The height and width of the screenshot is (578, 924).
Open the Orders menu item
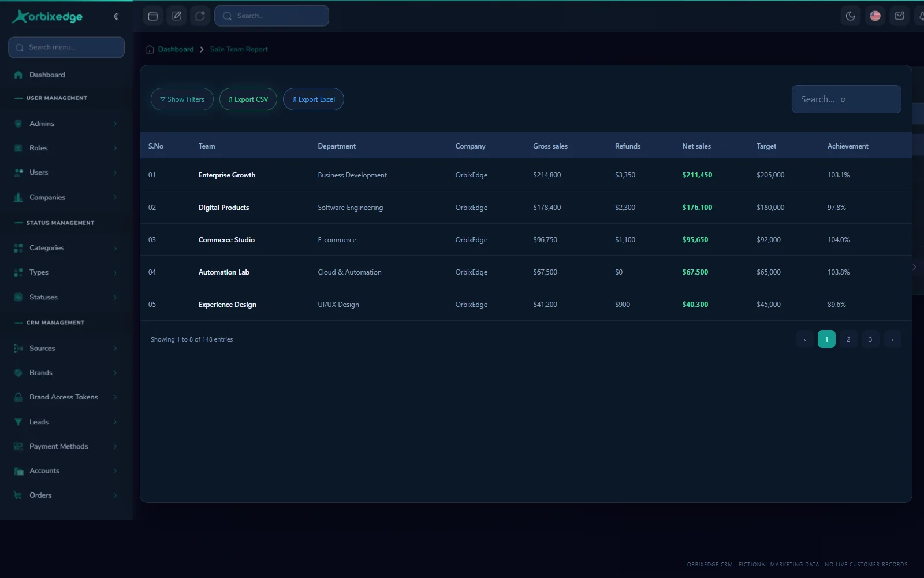click(66, 495)
